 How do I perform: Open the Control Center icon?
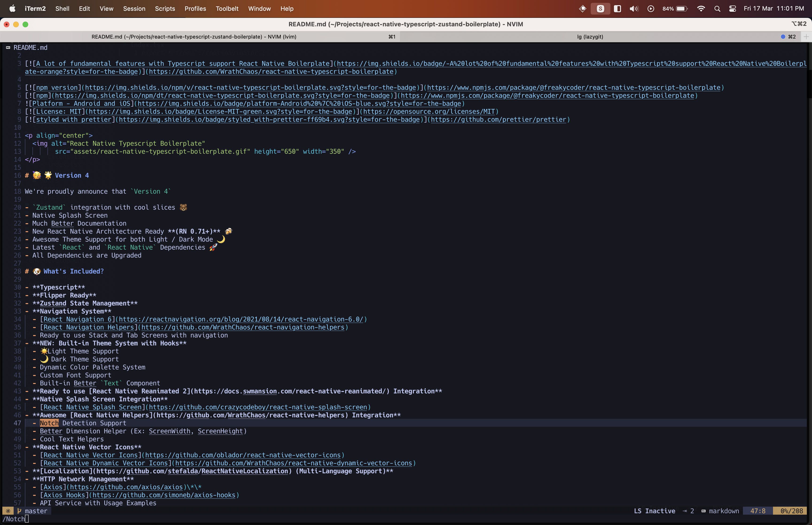(x=732, y=8)
